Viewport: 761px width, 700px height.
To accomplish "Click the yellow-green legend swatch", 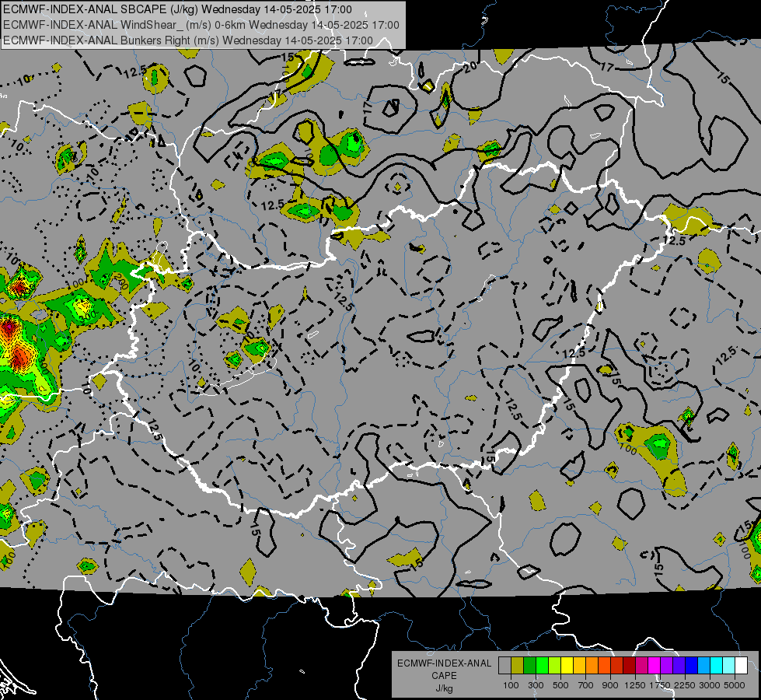I will click(555, 665).
